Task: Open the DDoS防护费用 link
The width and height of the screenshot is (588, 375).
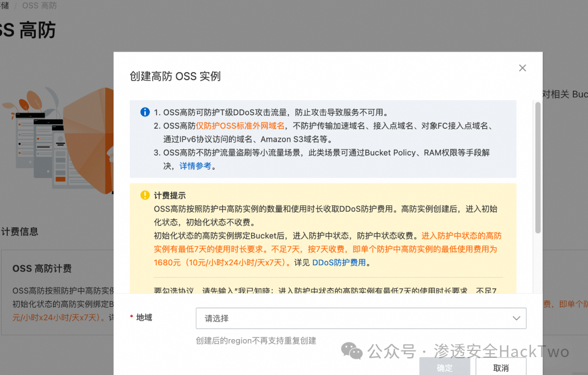Action: [339, 262]
